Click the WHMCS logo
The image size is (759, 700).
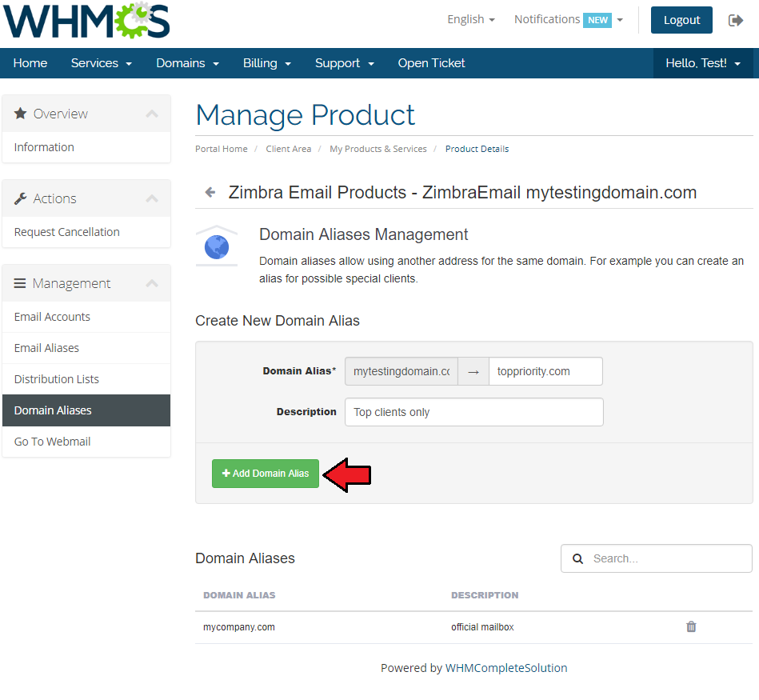coord(86,20)
